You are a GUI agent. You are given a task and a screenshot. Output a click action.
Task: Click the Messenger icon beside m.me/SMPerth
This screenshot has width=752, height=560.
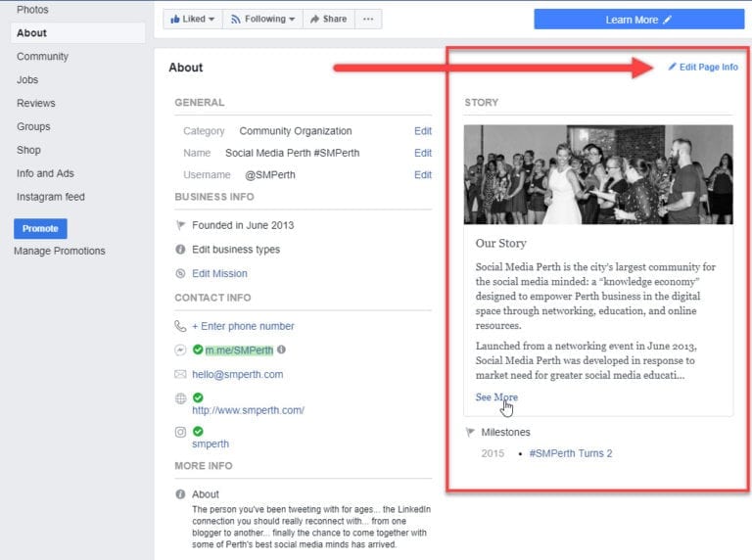pos(180,350)
